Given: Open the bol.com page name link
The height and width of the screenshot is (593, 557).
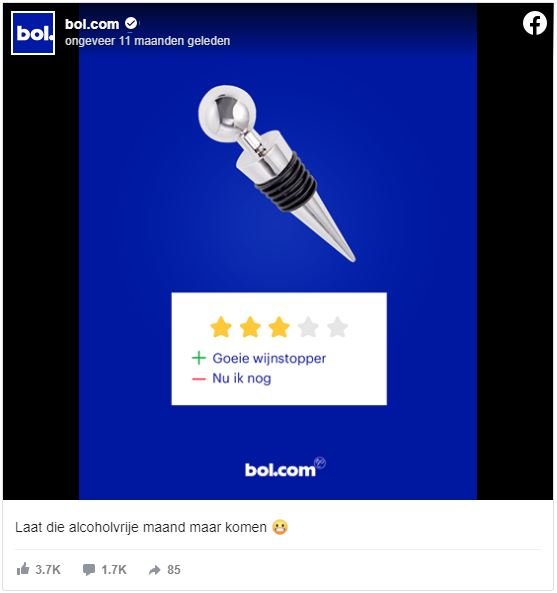Looking at the screenshot, I should tap(92, 24).
